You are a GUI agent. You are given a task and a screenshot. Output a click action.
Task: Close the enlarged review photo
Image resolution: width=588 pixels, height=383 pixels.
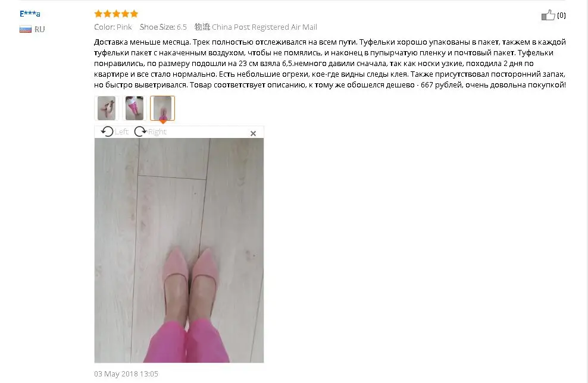click(x=253, y=133)
